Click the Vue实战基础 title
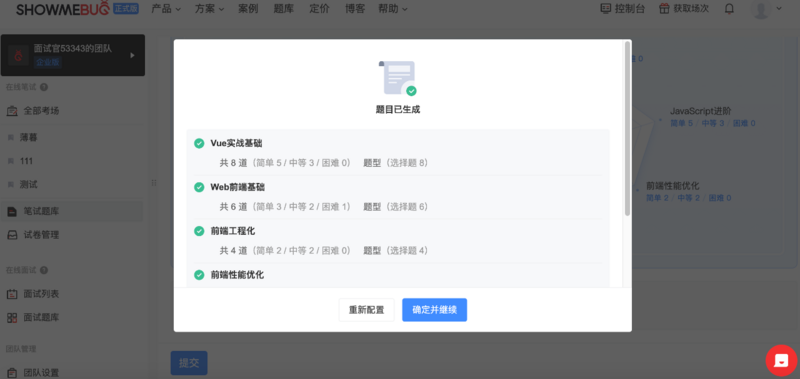 (x=236, y=143)
